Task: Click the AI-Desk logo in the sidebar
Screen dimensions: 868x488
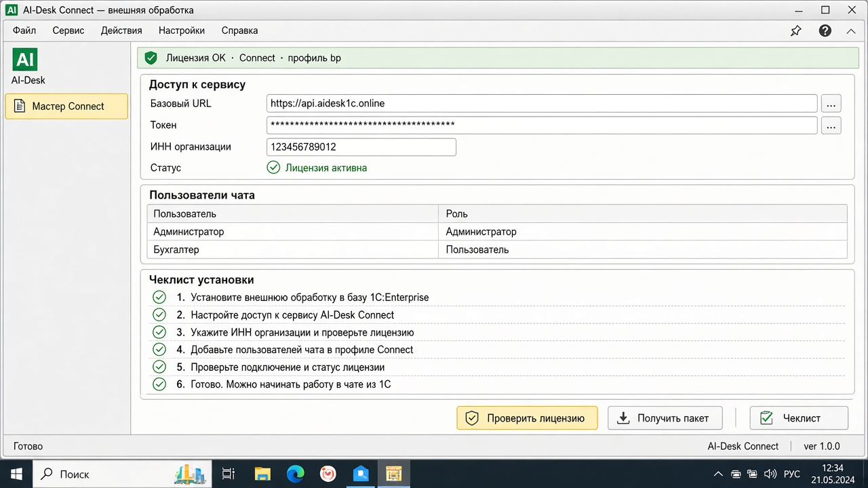Action: [25, 60]
